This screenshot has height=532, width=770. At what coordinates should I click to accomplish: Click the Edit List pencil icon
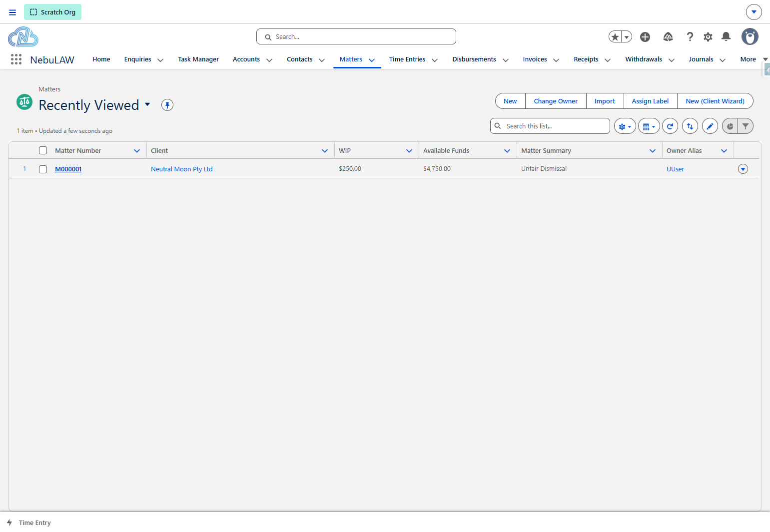click(x=710, y=126)
